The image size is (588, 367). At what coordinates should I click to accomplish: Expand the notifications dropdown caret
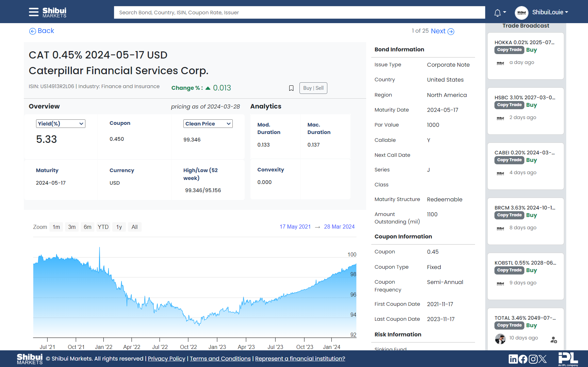pos(505,12)
